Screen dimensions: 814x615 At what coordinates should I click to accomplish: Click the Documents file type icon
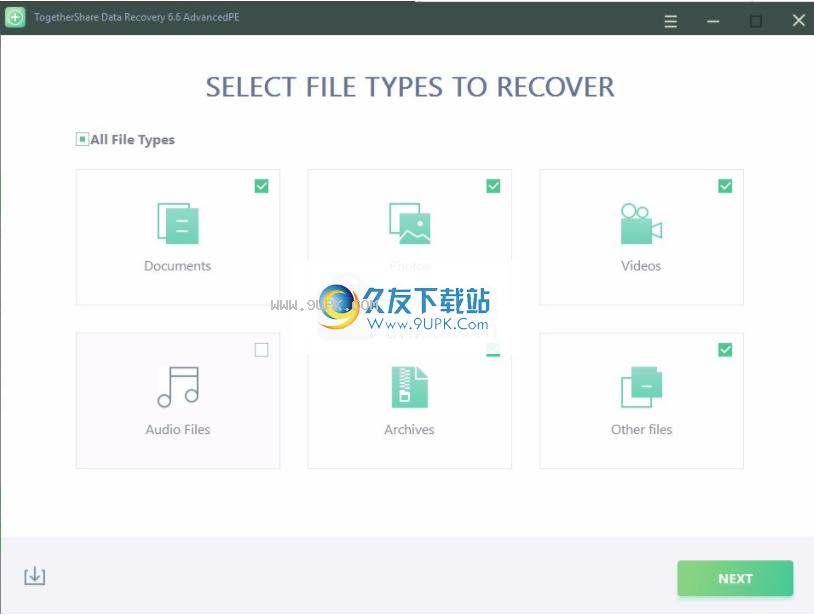tap(178, 223)
